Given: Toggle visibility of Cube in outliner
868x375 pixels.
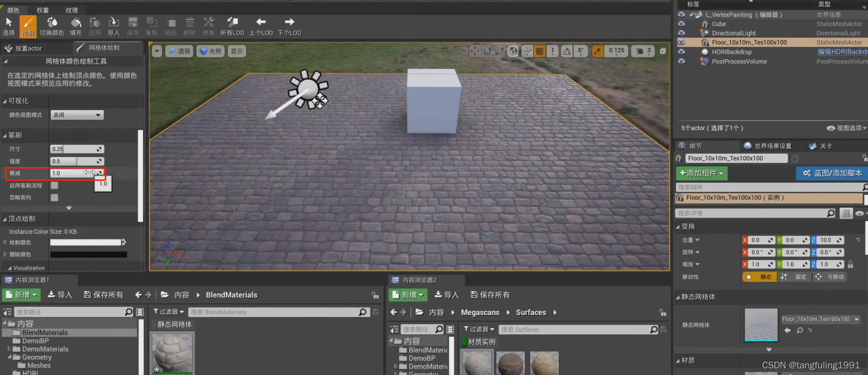Looking at the screenshot, I should point(681,24).
